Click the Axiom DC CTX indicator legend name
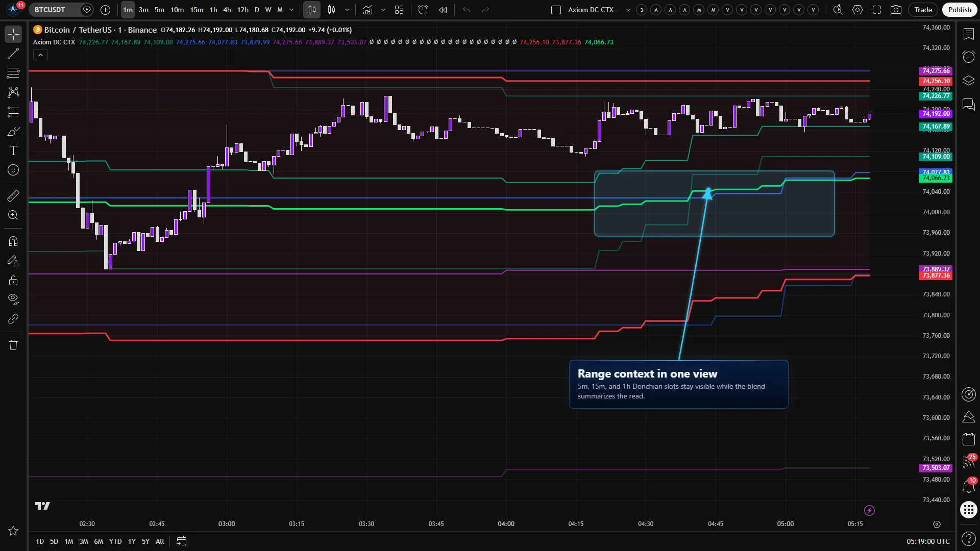The image size is (980, 551). click(54, 42)
